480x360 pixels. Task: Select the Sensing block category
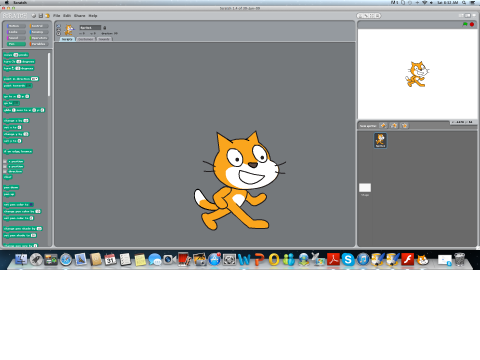tap(39, 32)
